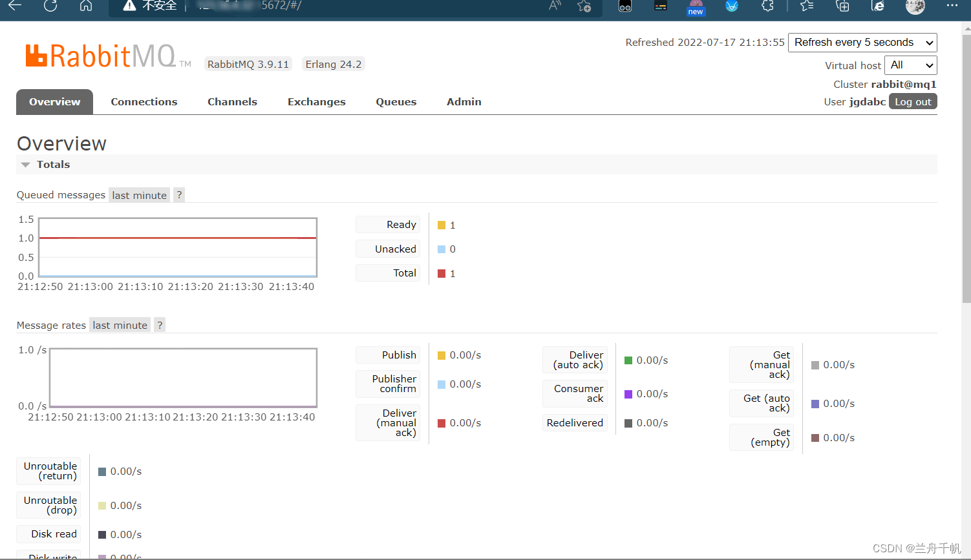Click the Ready legend label
Screen dimensions: 971x560
point(388,224)
